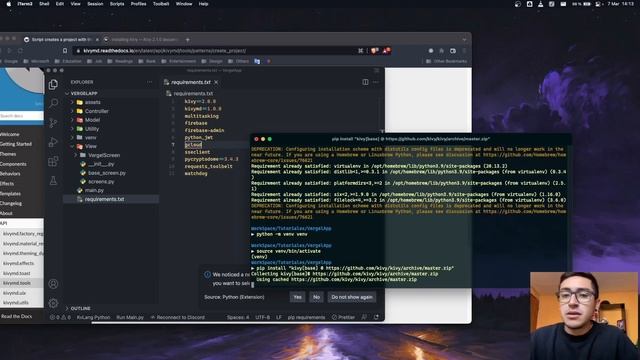The image size is (640, 360).
Task: Open Components link in docs sidebar
Action: click(13, 164)
